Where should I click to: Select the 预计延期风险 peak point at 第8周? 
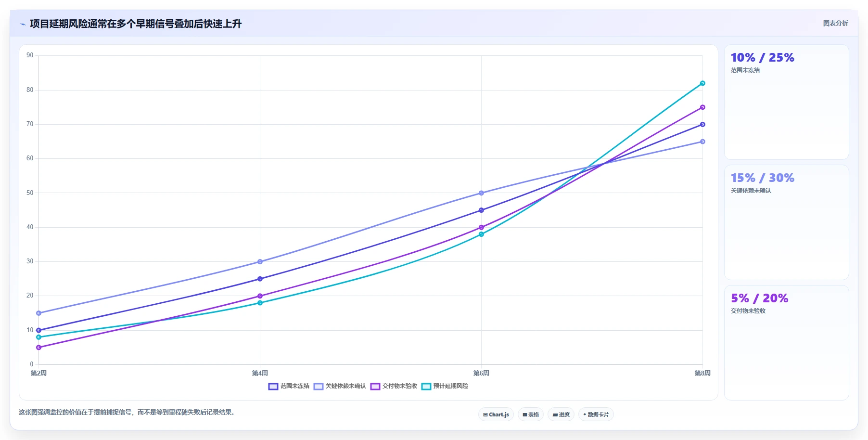tap(702, 83)
